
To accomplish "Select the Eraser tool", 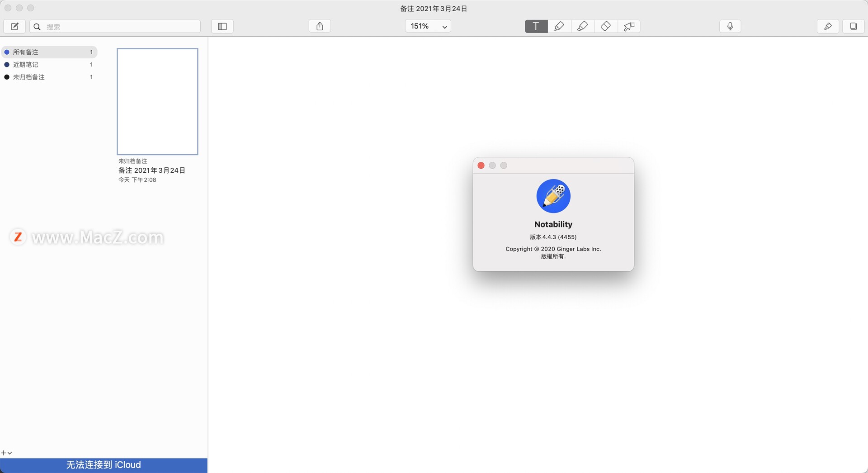I will (x=606, y=26).
